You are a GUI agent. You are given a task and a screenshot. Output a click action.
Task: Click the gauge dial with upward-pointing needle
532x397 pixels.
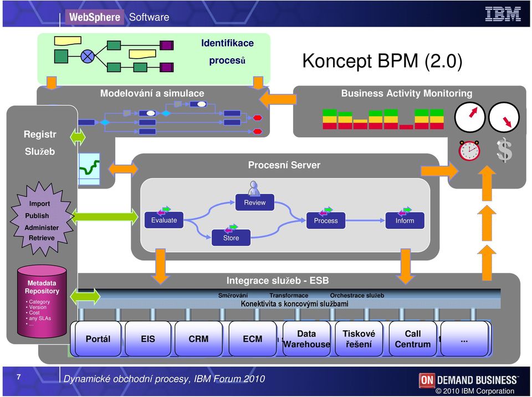(x=469, y=117)
